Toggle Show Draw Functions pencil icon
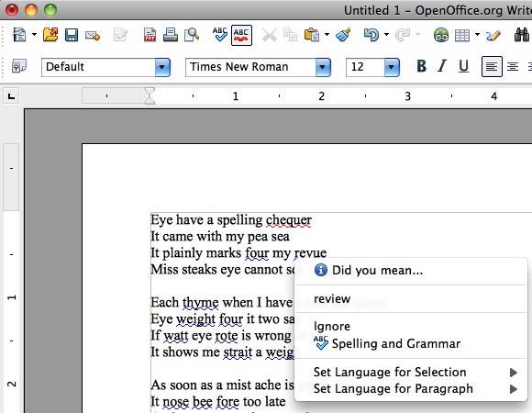Viewport: 532px width, 413px height. (493, 35)
